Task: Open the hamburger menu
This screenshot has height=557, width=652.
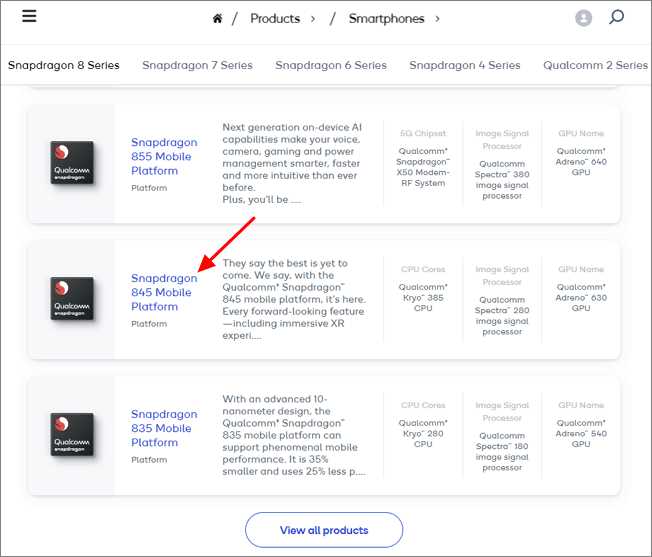Action: pyautogui.click(x=29, y=16)
